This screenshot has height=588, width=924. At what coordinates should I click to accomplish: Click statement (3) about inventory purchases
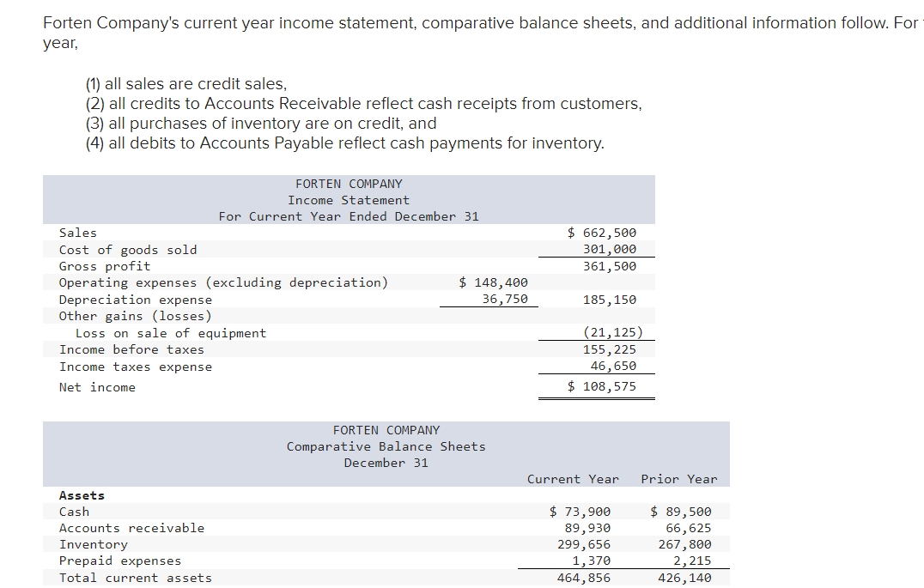pyautogui.click(x=261, y=123)
